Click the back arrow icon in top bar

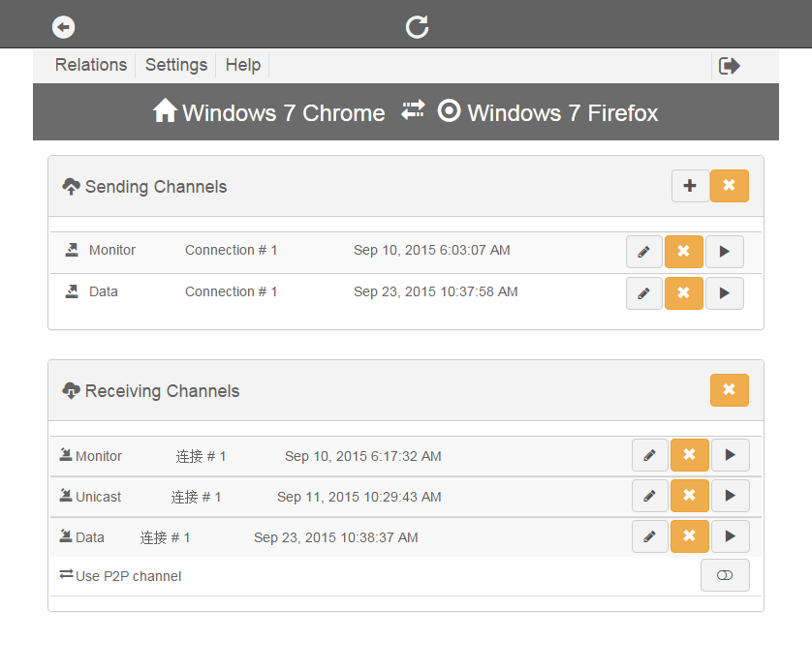[x=63, y=27]
